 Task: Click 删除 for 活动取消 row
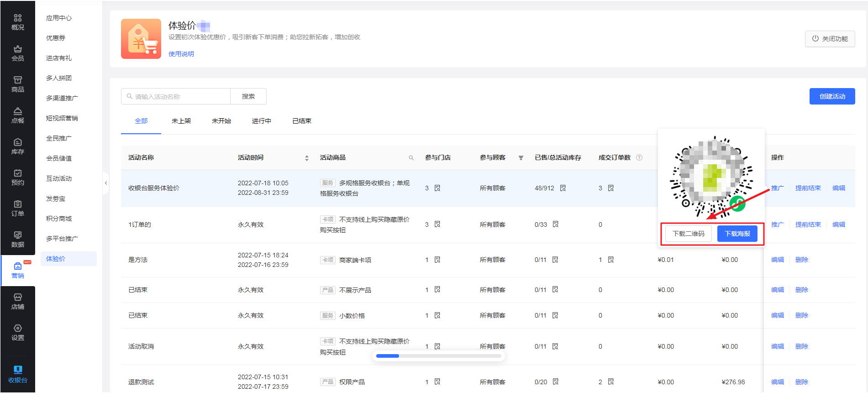pos(802,346)
